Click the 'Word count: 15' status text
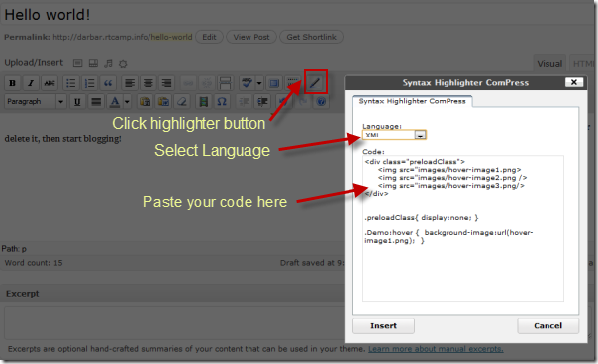Image resolution: width=598 pixels, height=364 pixels. (34, 263)
